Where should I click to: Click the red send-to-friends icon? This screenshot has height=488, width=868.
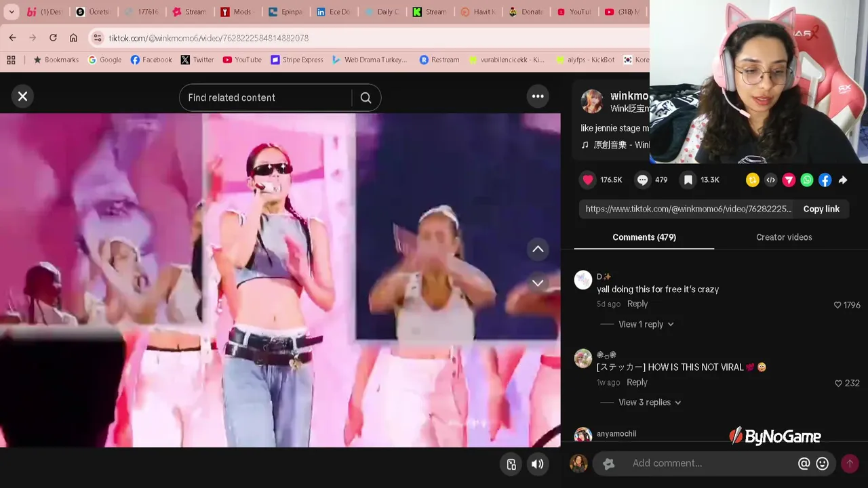click(789, 180)
